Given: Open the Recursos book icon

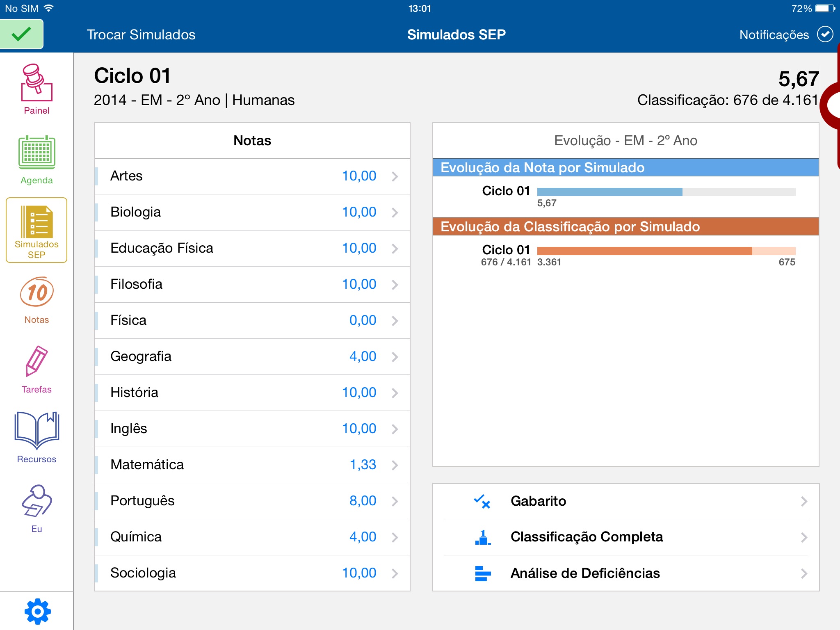Looking at the screenshot, I should 37,430.
